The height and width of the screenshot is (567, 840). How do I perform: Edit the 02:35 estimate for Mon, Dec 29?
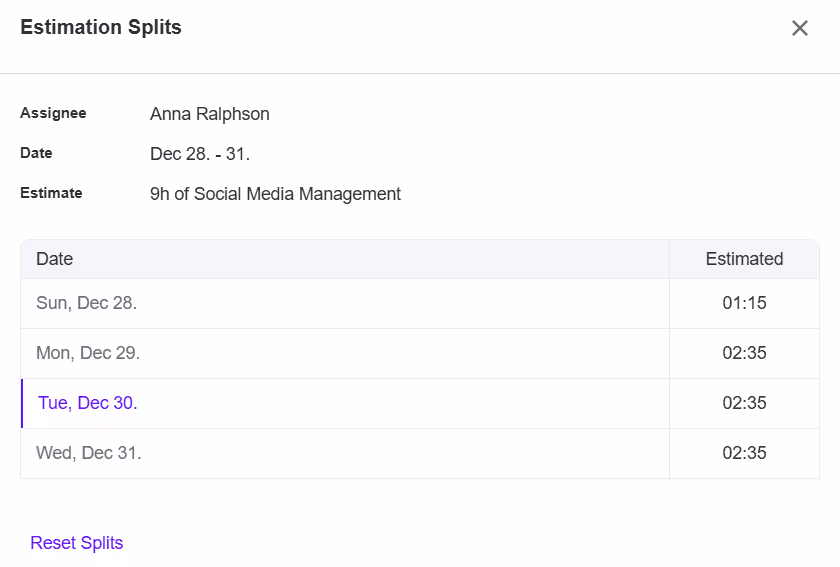pyautogui.click(x=744, y=353)
